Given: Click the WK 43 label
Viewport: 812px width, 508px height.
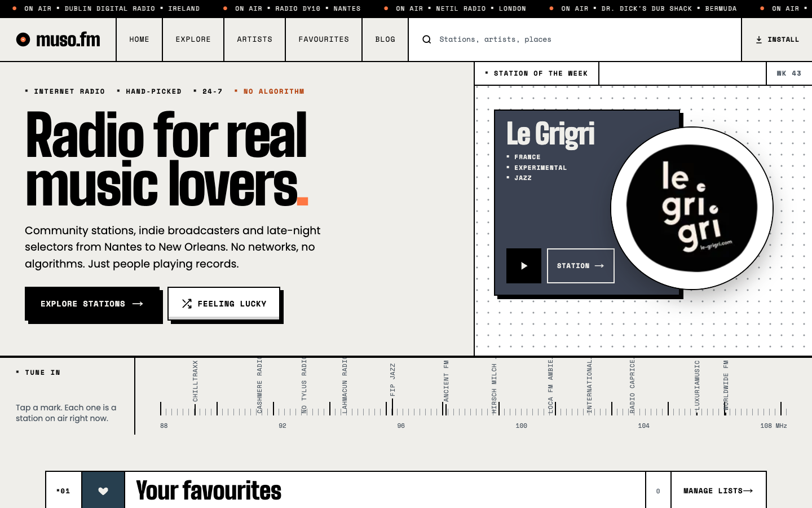Looking at the screenshot, I should 789,73.
